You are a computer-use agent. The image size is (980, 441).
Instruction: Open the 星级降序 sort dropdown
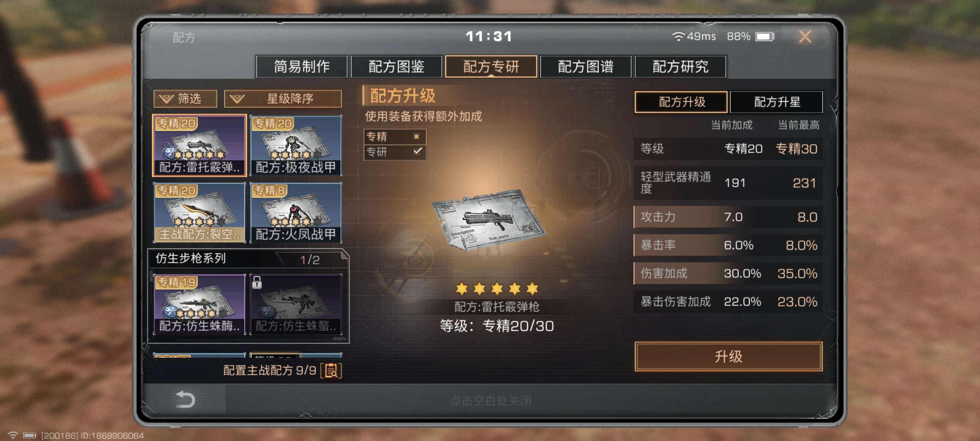[x=283, y=99]
